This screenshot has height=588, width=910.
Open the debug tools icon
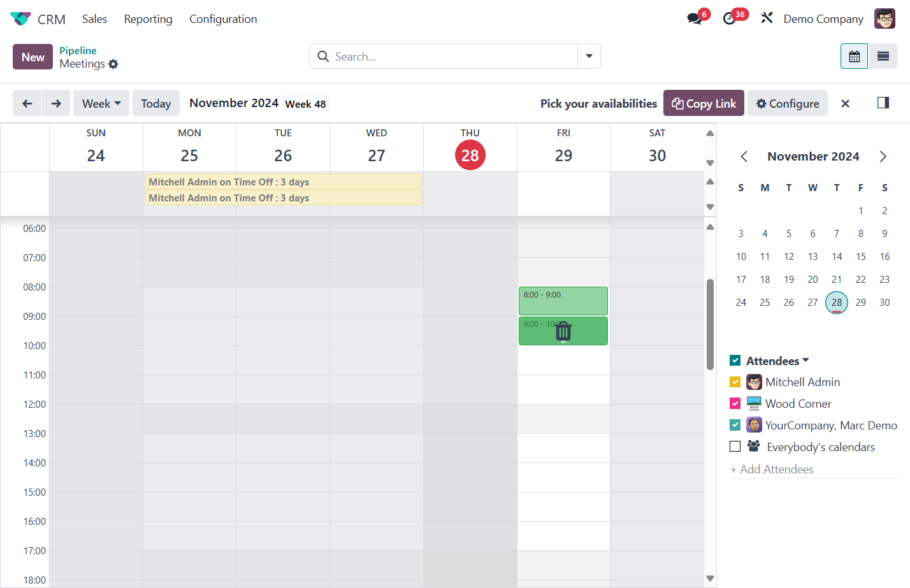pos(767,18)
